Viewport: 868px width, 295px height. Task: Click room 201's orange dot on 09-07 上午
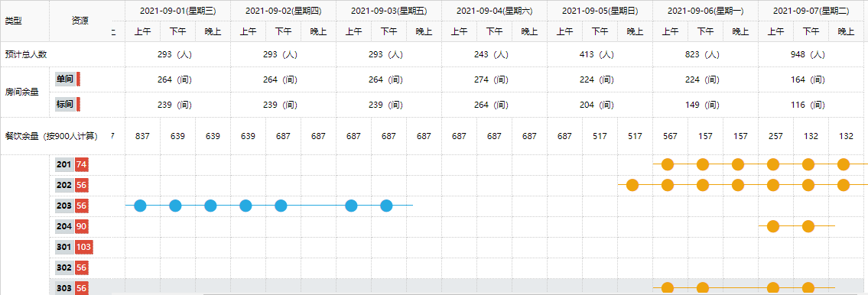773,164
